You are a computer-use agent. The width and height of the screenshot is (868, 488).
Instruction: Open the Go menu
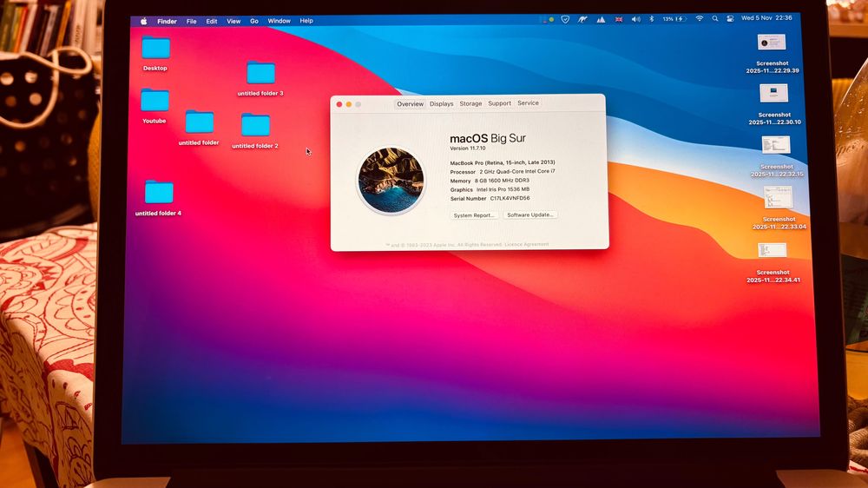pyautogui.click(x=254, y=21)
